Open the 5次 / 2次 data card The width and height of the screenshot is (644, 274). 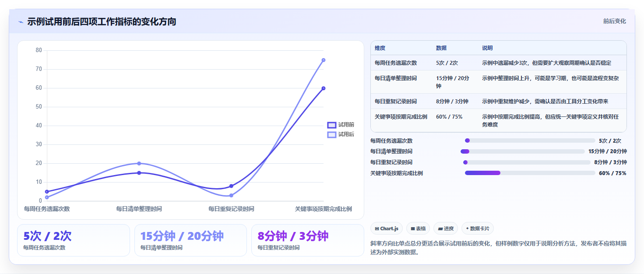tap(74, 240)
